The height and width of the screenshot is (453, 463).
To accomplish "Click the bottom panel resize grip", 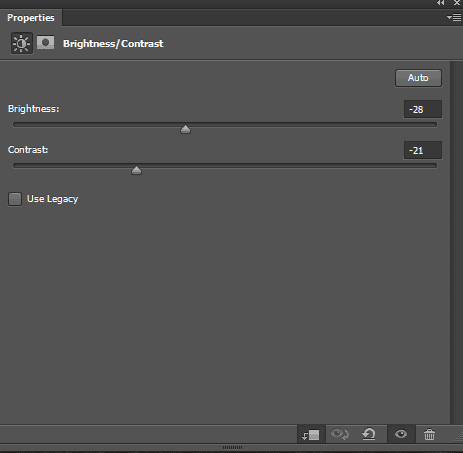I will [x=232, y=447].
